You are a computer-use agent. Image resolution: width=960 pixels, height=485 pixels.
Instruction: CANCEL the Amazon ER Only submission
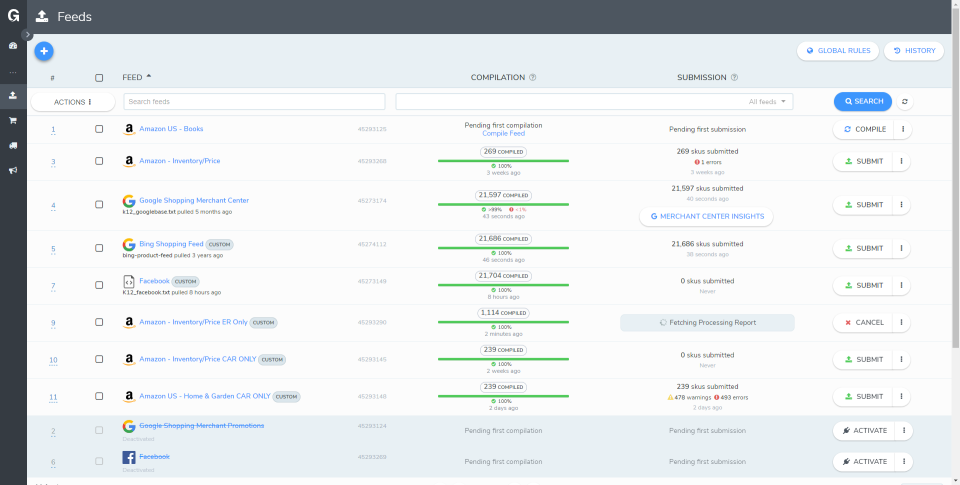coord(863,322)
